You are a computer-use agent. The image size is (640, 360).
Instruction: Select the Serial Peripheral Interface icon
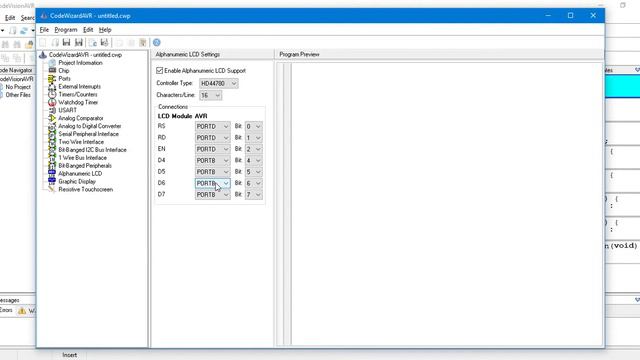[52, 134]
